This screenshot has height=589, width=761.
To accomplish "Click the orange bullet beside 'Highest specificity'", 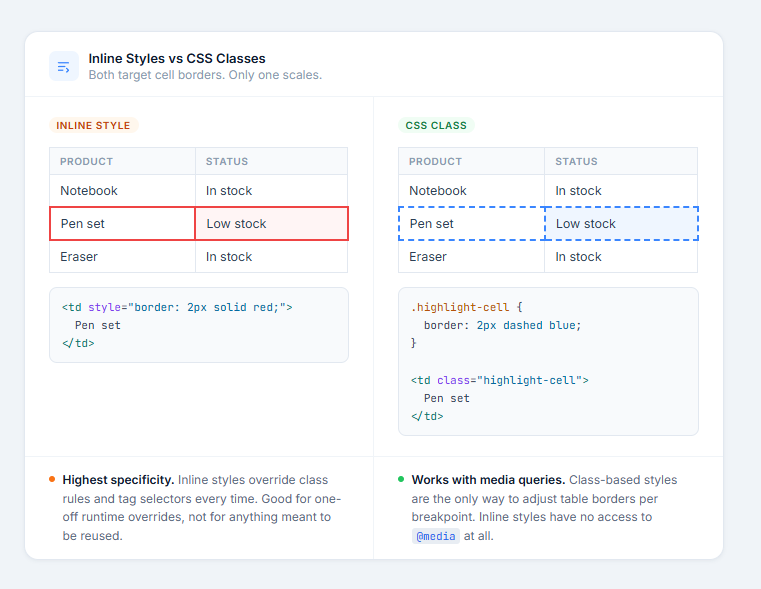I will tap(52, 479).
